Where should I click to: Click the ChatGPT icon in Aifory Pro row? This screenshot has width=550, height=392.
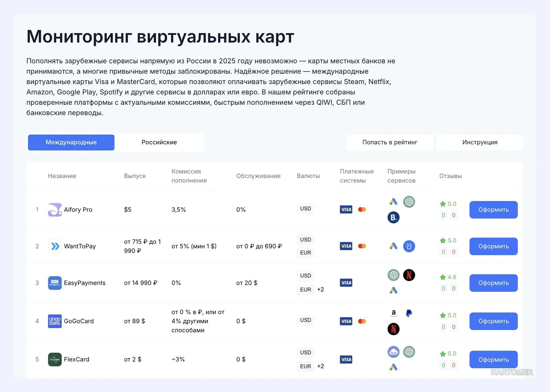pyautogui.click(x=409, y=202)
